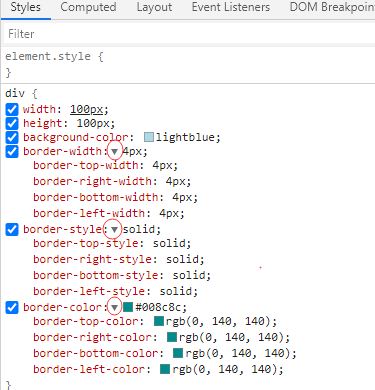Image resolution: width=375 pixels, height=390 pixels.
Task: Toggle the border-style property checkbox
Action: [12, 229]
